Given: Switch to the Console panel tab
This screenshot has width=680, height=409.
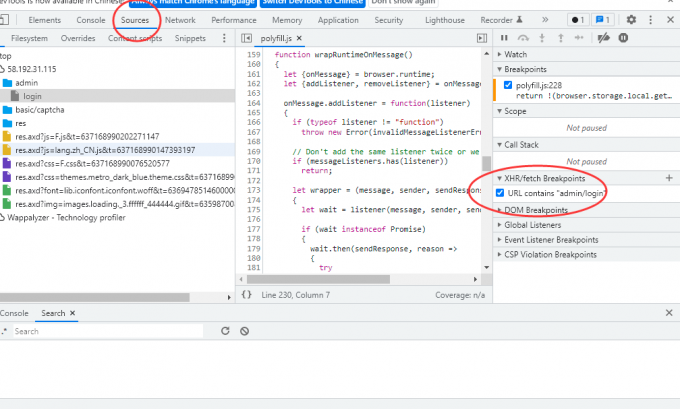Looking at the screenshot, I should 91,20.
